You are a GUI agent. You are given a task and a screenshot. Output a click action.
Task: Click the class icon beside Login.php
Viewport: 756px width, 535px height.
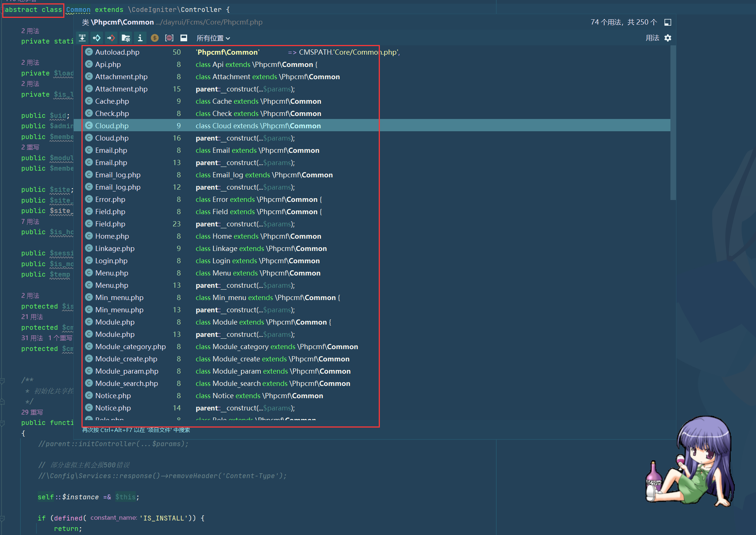89,260
